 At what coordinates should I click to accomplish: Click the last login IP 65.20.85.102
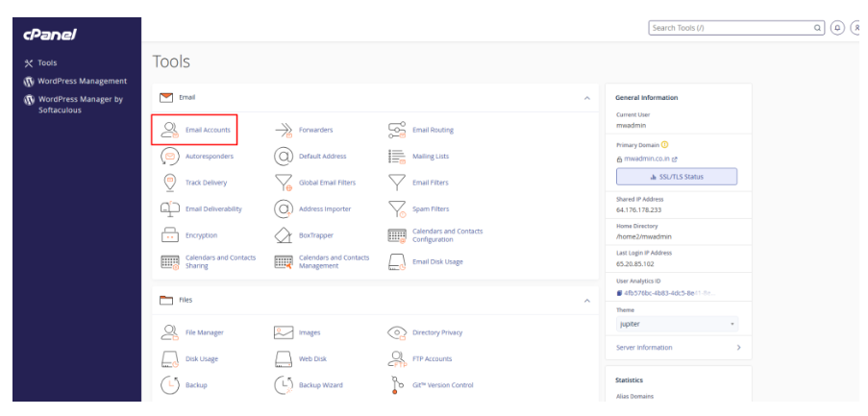(635, 264)
